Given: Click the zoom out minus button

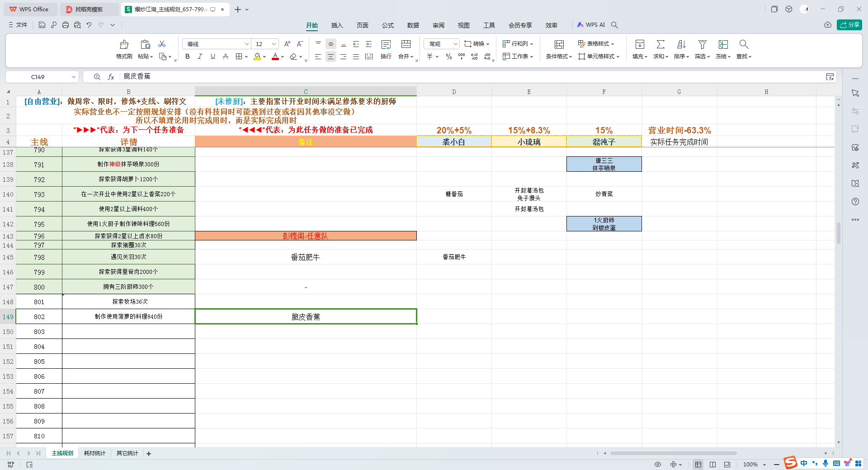Looking at the screenshot, I should click(777, 465).
